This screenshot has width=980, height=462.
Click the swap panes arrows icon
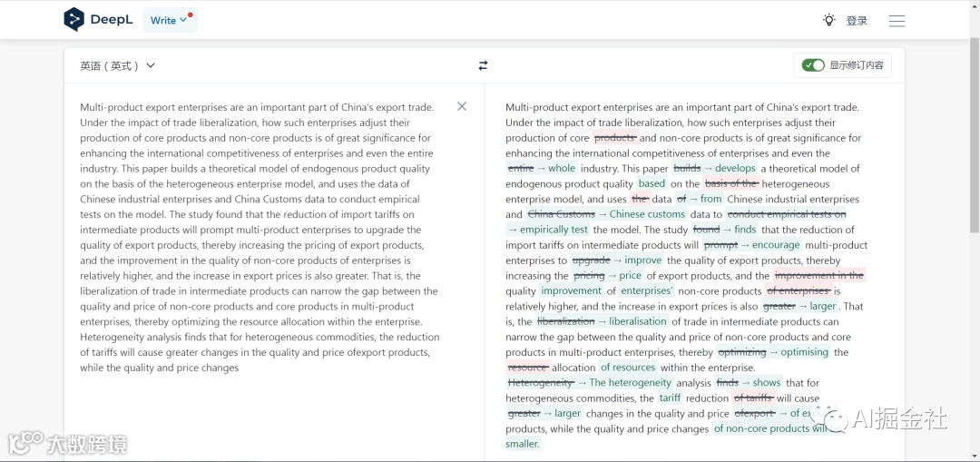point(483,65)
